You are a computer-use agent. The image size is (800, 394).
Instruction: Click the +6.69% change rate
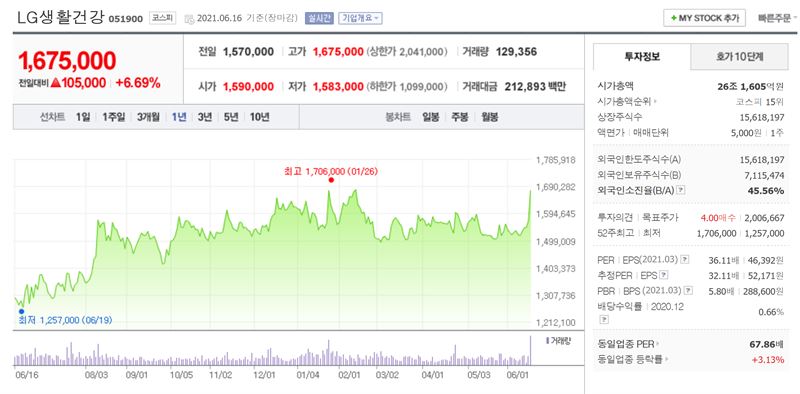pyautogui.click(x=138, y=83)
